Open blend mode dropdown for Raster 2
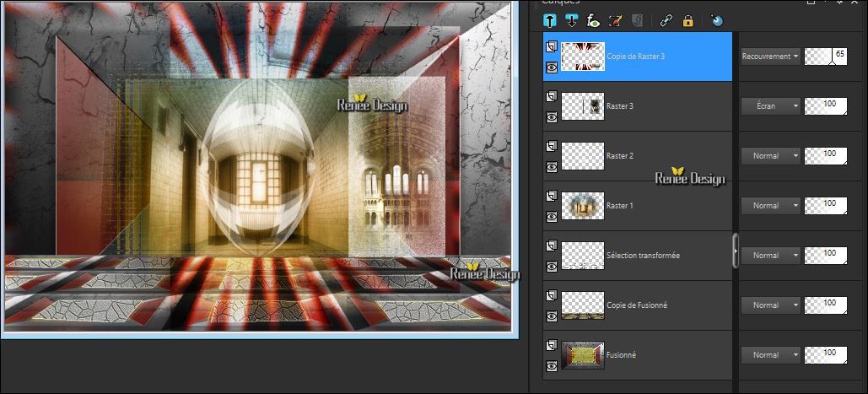The image size is (868, 394). click(x=771, y=155)
